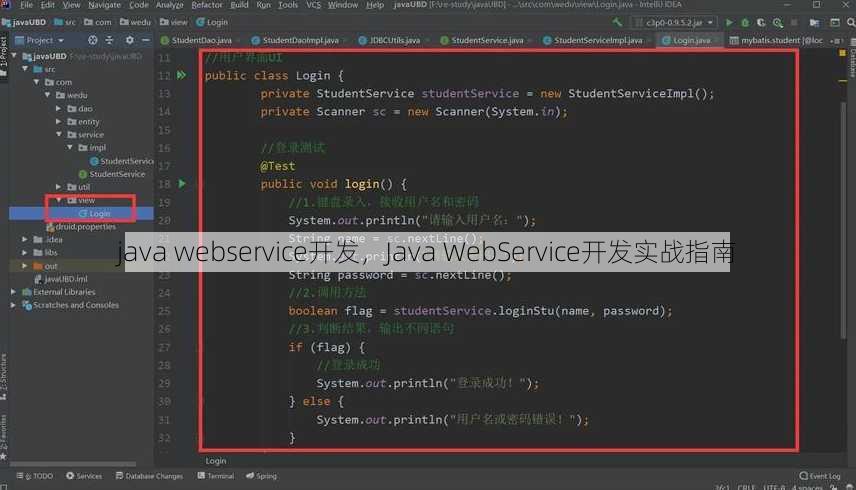
Task: Click the UTF-8 encoding status entry
Action: 774,487
